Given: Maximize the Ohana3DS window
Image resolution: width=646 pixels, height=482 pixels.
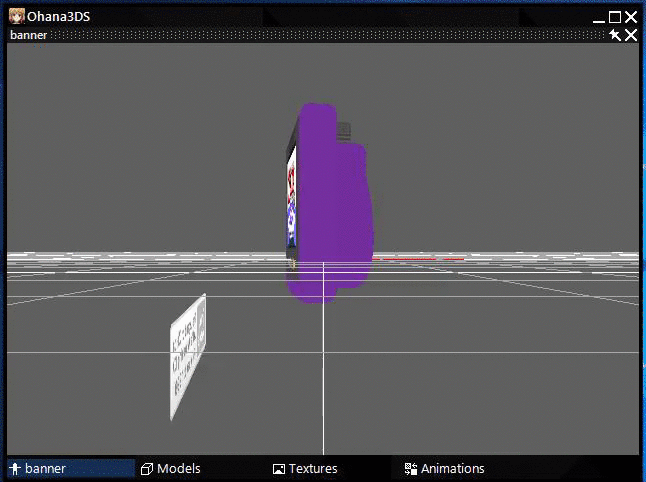Looking at the screenshot, I should (x=615, y=17).
